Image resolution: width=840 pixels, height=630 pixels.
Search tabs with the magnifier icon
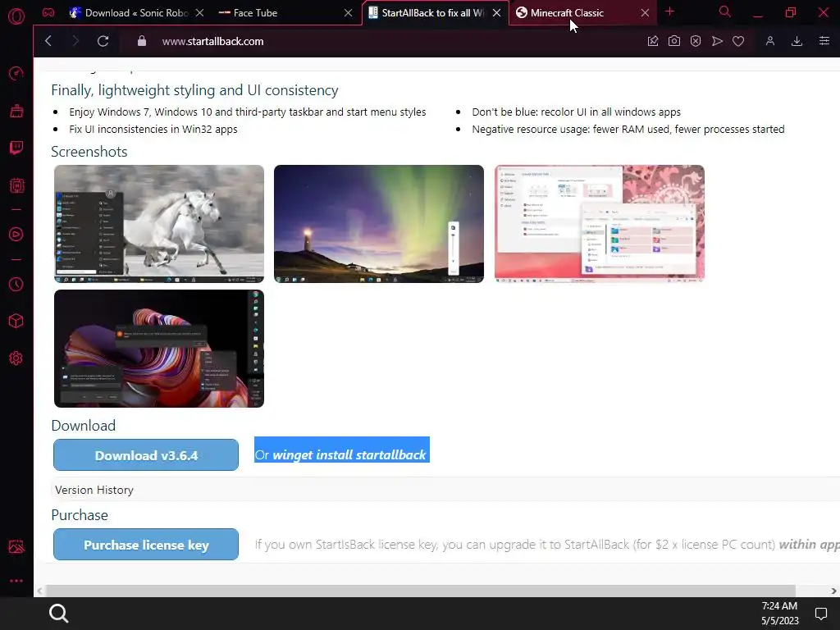[725, 11]
